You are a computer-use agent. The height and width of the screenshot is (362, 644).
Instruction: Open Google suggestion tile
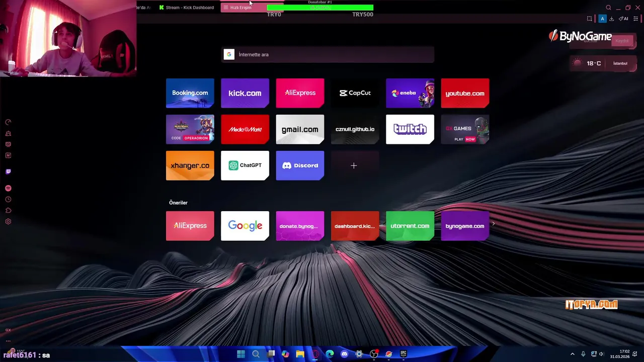[x=245, y=226]
